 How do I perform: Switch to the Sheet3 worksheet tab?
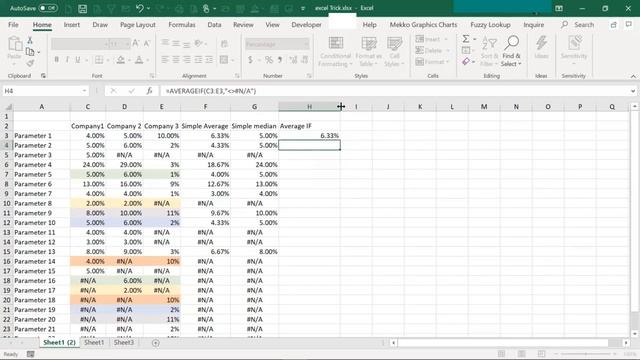point(124,343)
